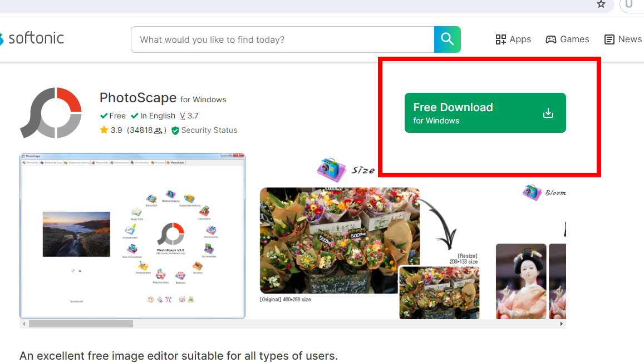
Task: Click the camera icon next to 'Size'
Action: click(331, 170)
